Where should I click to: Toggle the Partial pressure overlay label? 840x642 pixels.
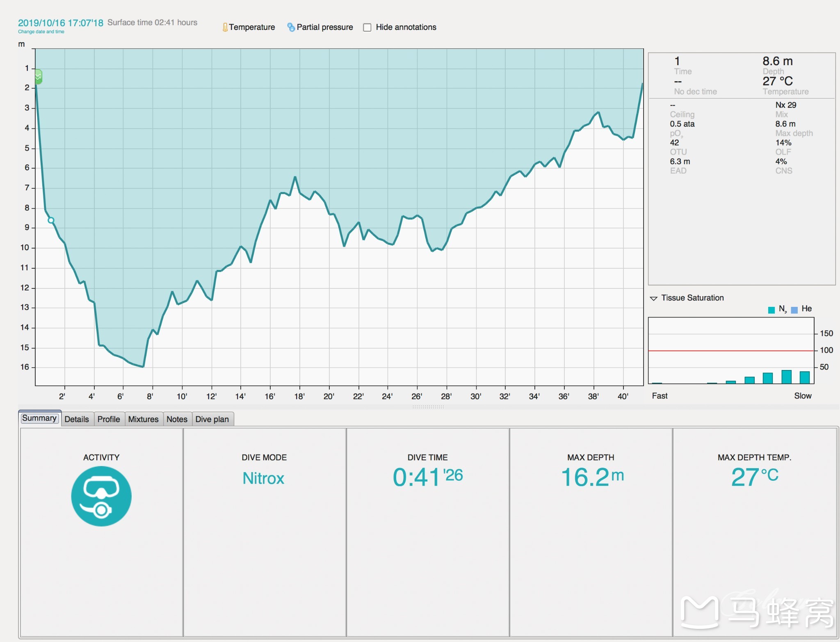(325, 27)
